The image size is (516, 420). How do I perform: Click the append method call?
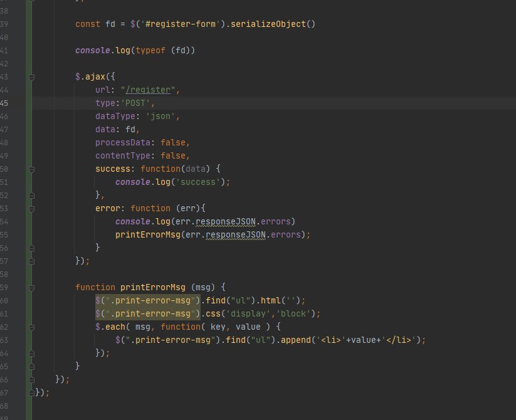click(x=295, y=340)
